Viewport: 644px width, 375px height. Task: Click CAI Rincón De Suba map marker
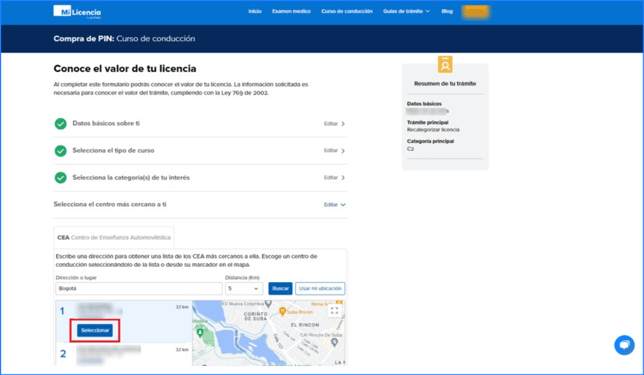[x=335, y=342]
